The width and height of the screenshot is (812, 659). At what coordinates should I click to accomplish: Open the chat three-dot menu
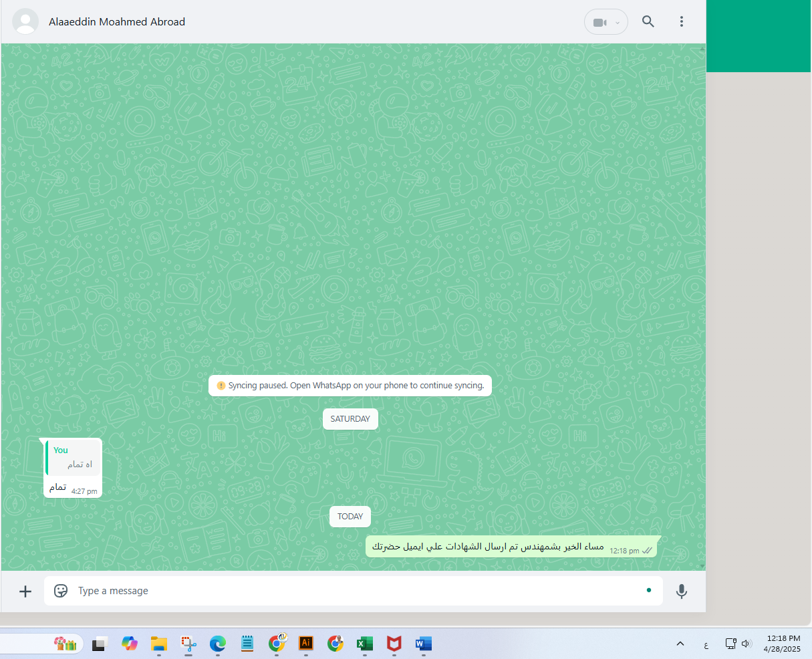(x=682, y=21)
